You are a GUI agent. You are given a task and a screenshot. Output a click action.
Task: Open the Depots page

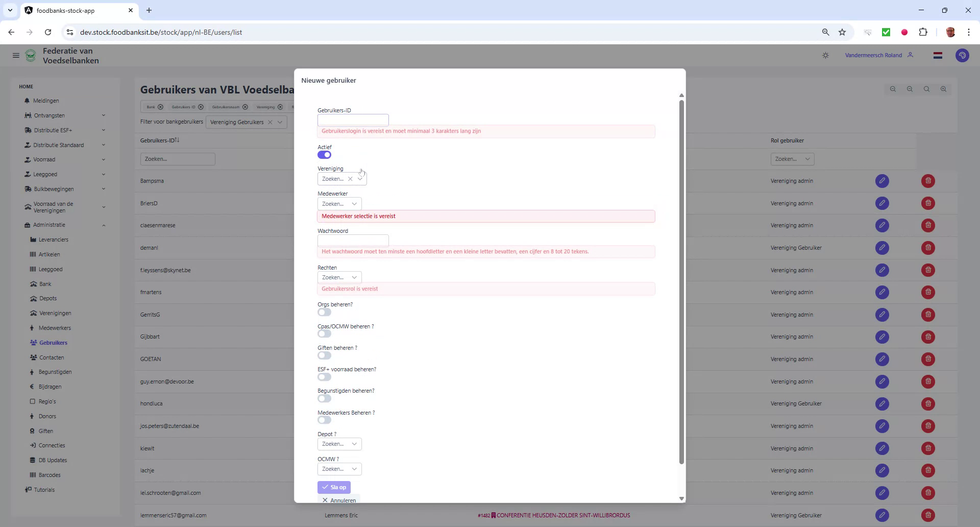point(47,298)
